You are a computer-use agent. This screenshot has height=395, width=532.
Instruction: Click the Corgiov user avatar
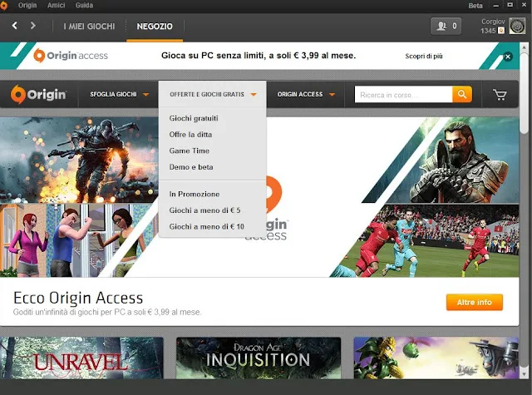[x=517, y=27]
